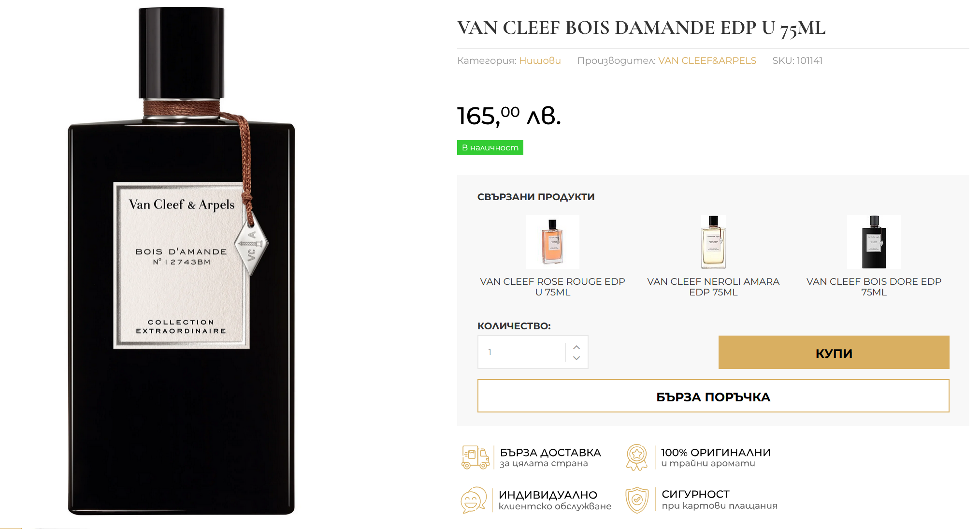Open the VAN CLEEF&ARPELS manufacturer link

coord(707,60)
